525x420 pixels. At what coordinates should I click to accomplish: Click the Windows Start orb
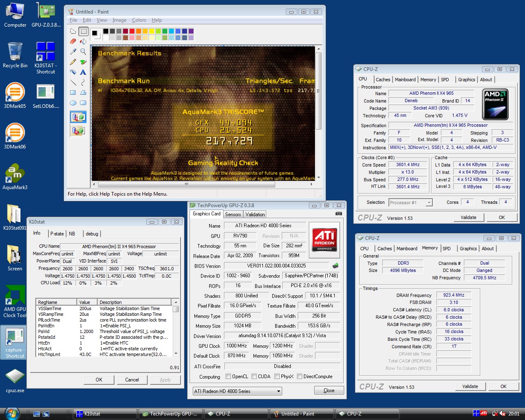(x=12, y=413)
